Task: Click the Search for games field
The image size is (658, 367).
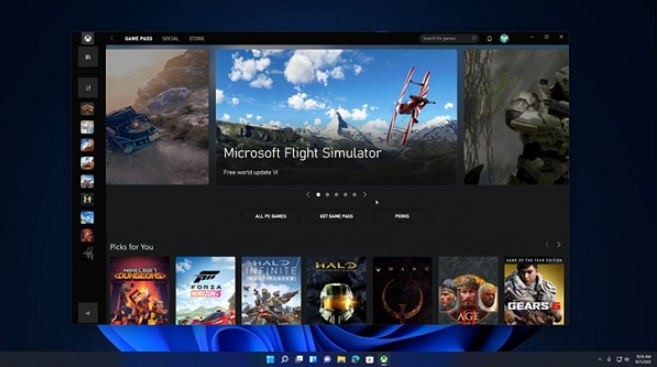Action: click(449, 39)
